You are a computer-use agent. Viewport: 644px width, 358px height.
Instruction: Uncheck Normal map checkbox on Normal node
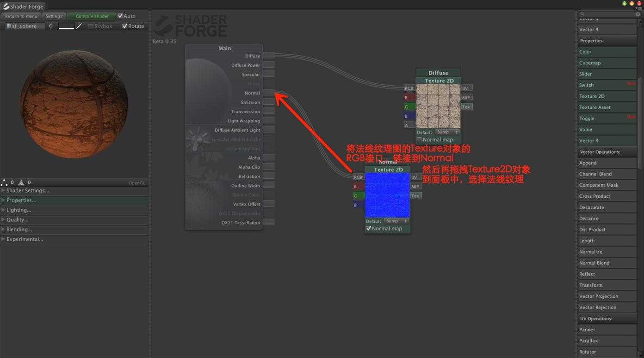point(369,228)
